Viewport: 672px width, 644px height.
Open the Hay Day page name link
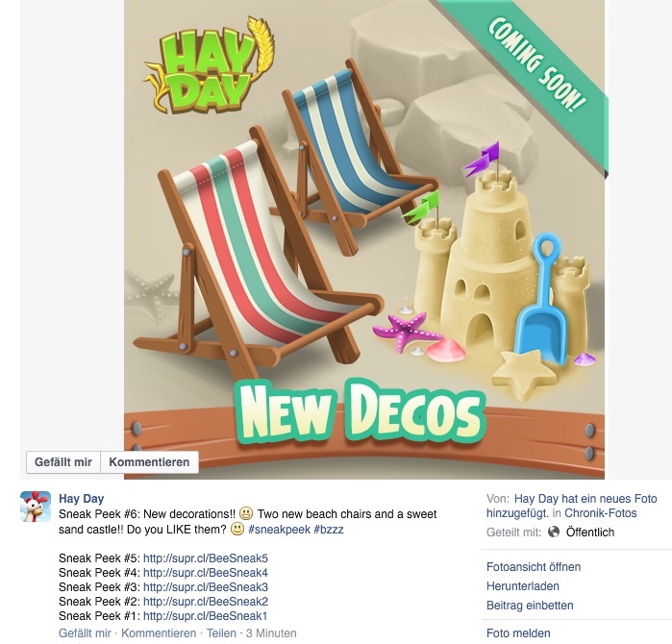click(x=82, y=498)
